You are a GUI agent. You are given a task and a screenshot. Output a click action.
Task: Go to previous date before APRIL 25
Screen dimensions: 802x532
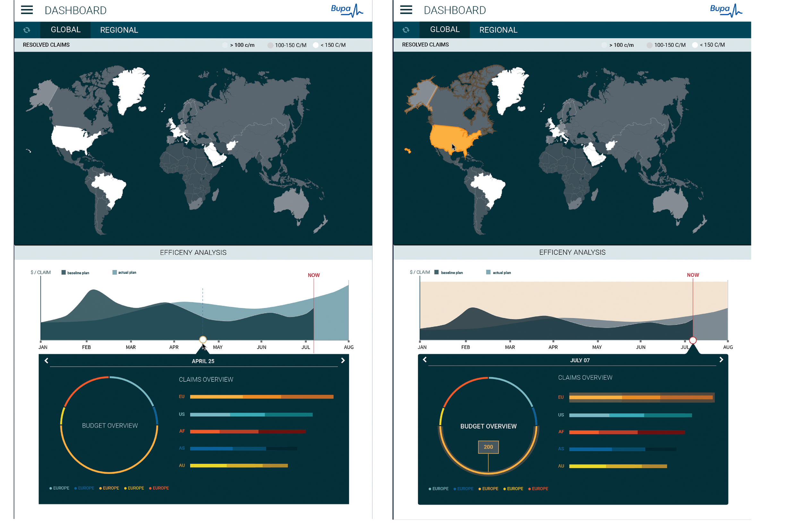pos(47,361)
